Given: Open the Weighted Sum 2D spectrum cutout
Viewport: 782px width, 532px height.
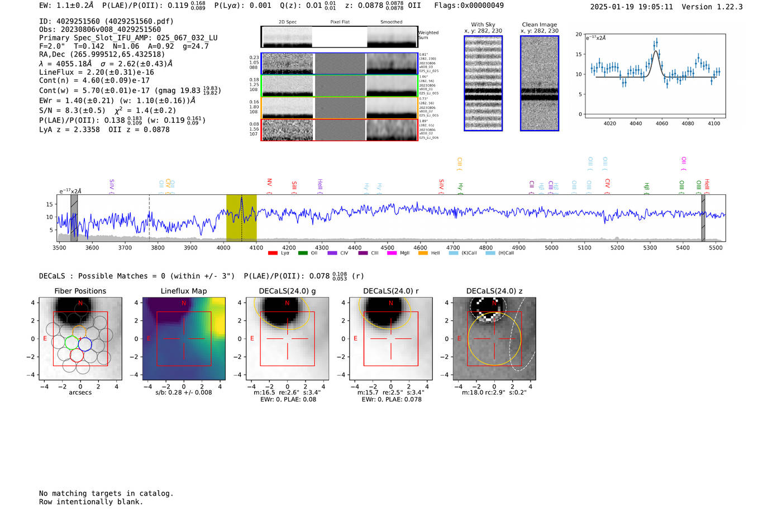Looking at the screenshot, I should 339,37.
